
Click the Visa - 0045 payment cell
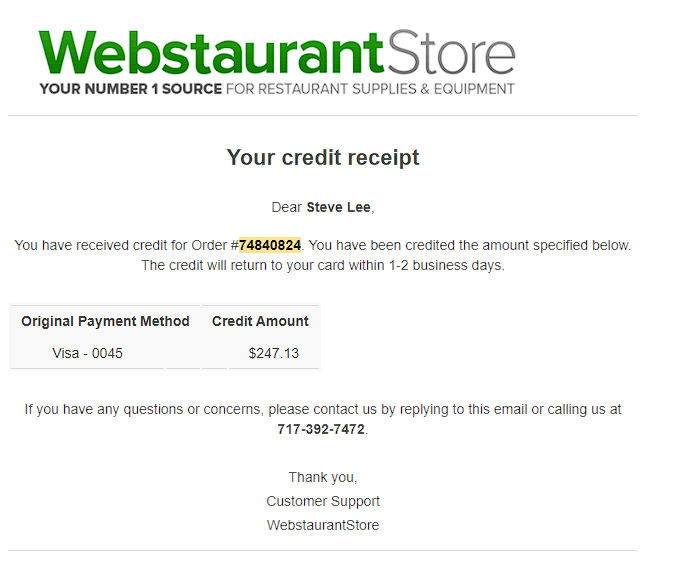(88, 353)
